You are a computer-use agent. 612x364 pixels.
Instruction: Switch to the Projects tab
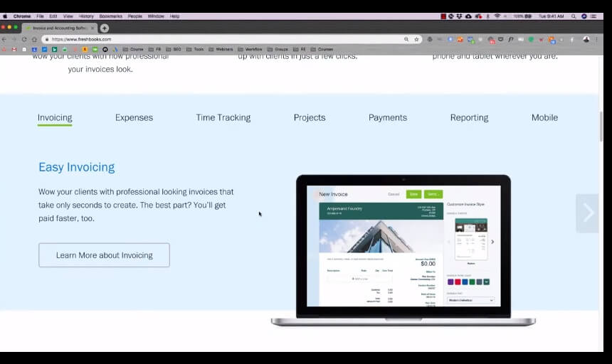310,118
